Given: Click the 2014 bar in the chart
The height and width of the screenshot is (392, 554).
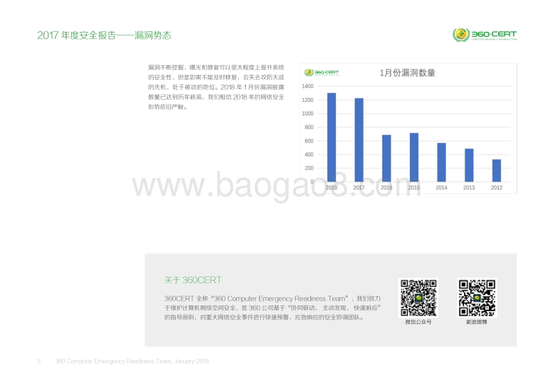Looking at the screenshot, I should click(442, 162).
